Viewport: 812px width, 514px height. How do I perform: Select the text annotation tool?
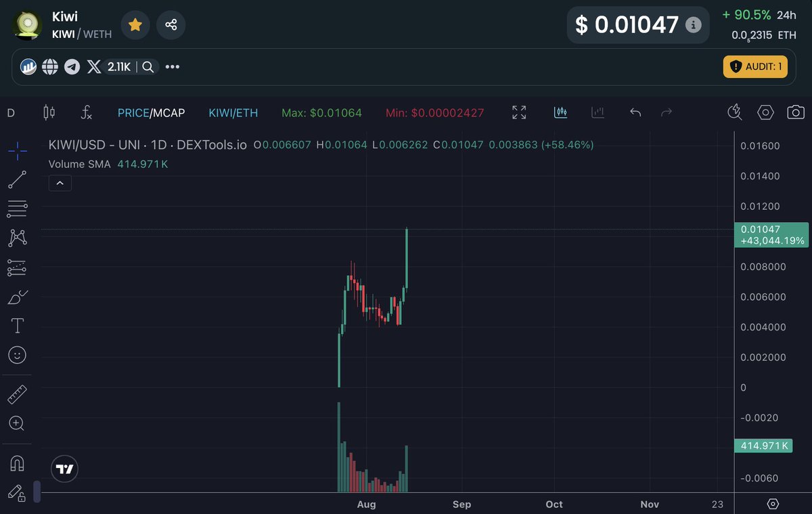tap(17, 326)
